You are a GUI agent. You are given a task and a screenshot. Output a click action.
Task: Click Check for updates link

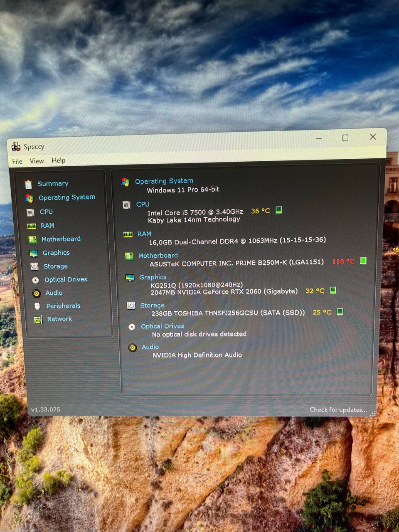tap(338, 410)
